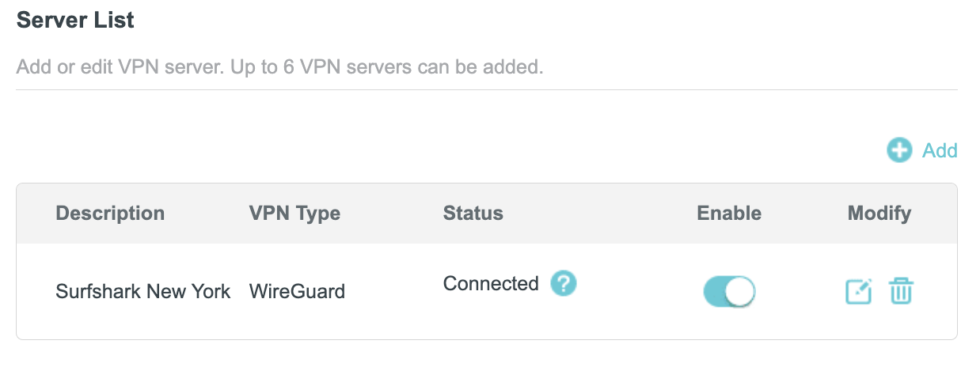Click the Add link text

(940, 150)
